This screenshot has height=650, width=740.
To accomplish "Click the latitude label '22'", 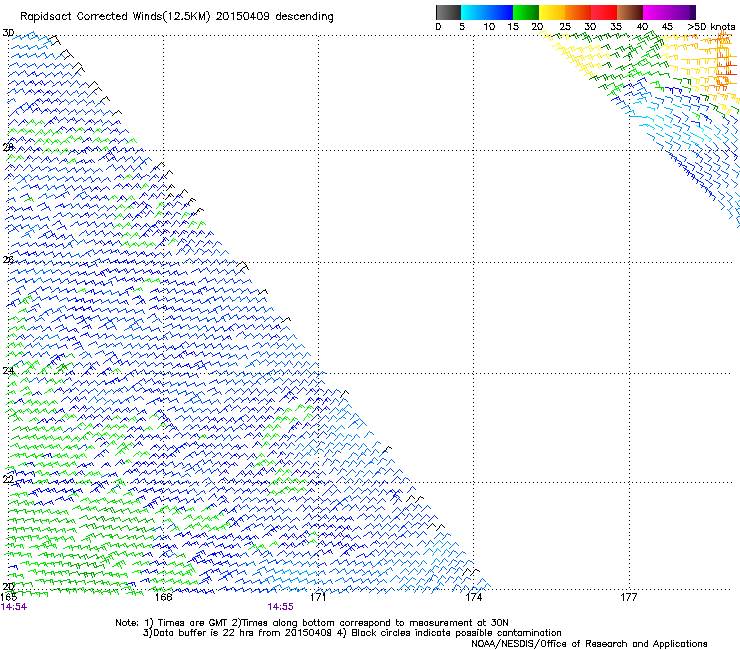I will pyautogui.click(x=8, y=479).
